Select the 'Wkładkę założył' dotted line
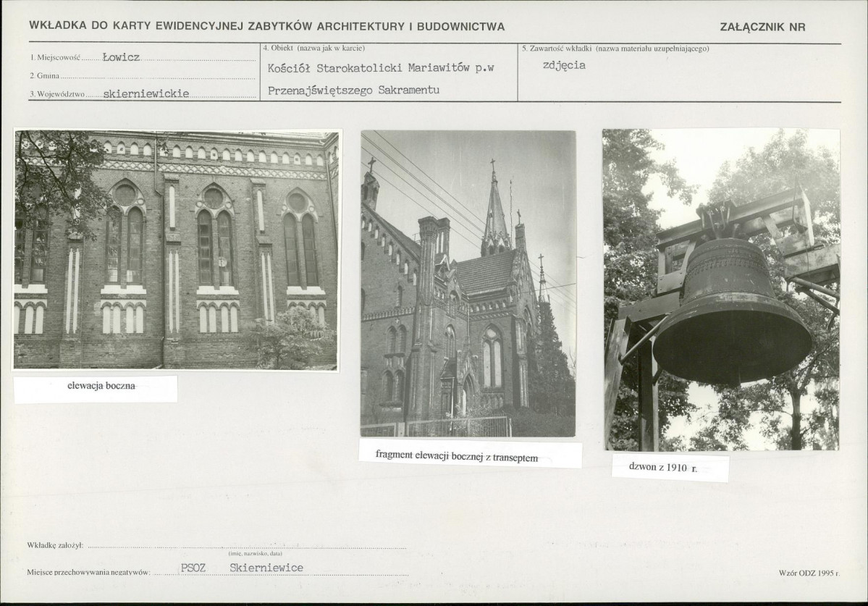The image size is (868, 606). pos(247,546)
